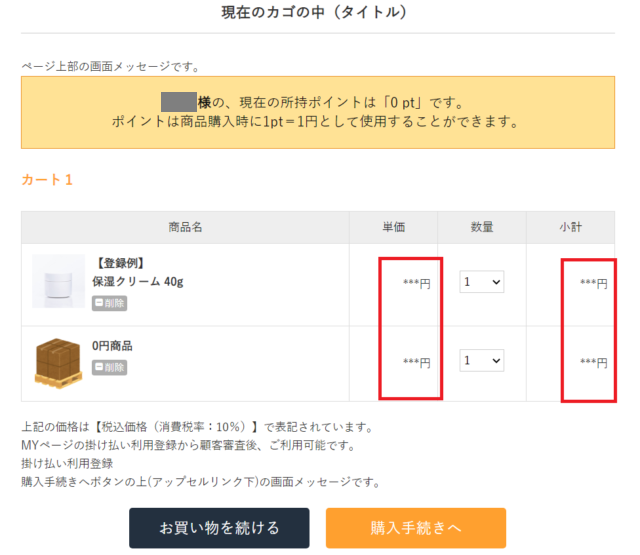The image size is (640, 555).
Task: Open quantity dropdown for 保湿クリーム 40g
Action: (x=481, y=283)
